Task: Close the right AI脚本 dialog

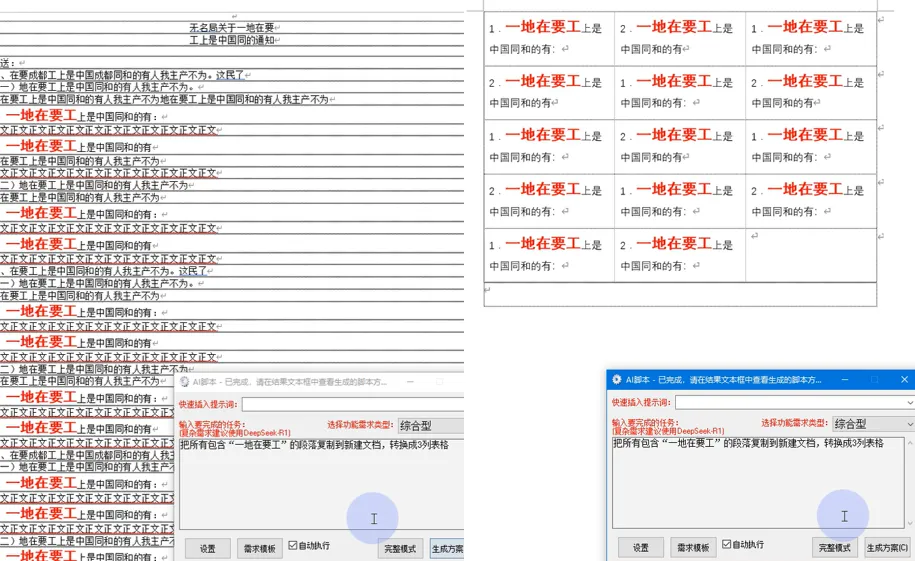Action: pos(904,379)
